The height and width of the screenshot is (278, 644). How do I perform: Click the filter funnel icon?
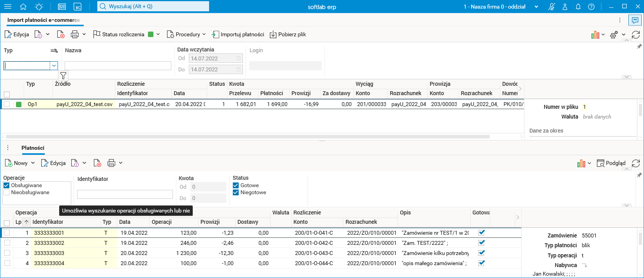(63, 76)
